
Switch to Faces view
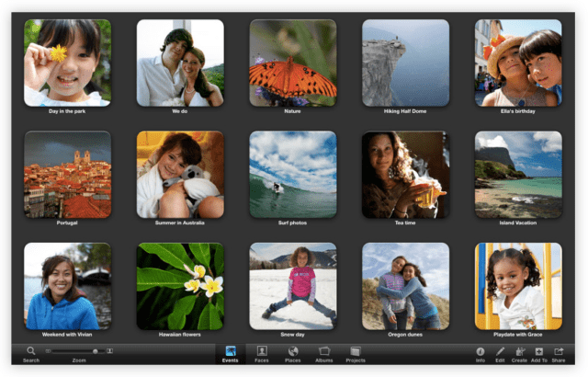[262, 351]
